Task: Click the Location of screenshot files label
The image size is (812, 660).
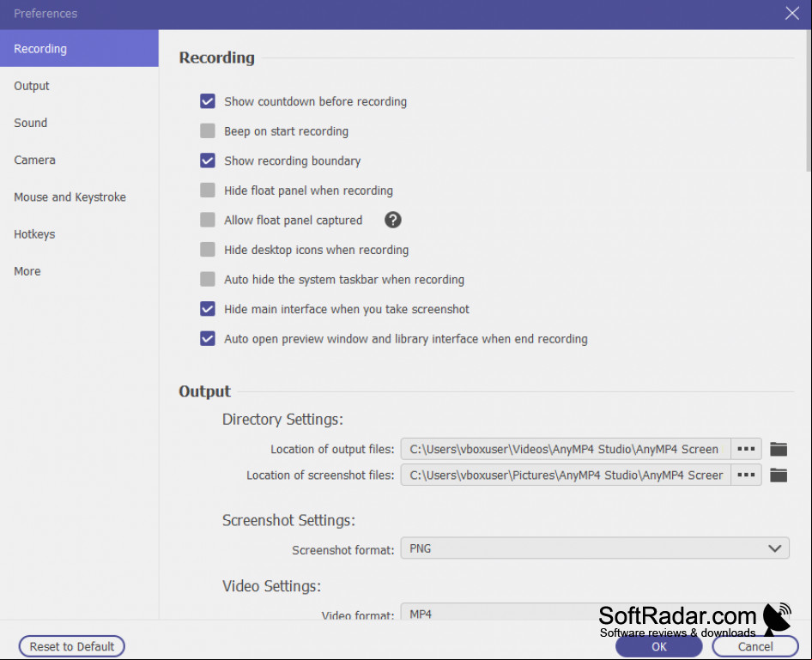Action: pyautogui.click(x=320, y=475)
